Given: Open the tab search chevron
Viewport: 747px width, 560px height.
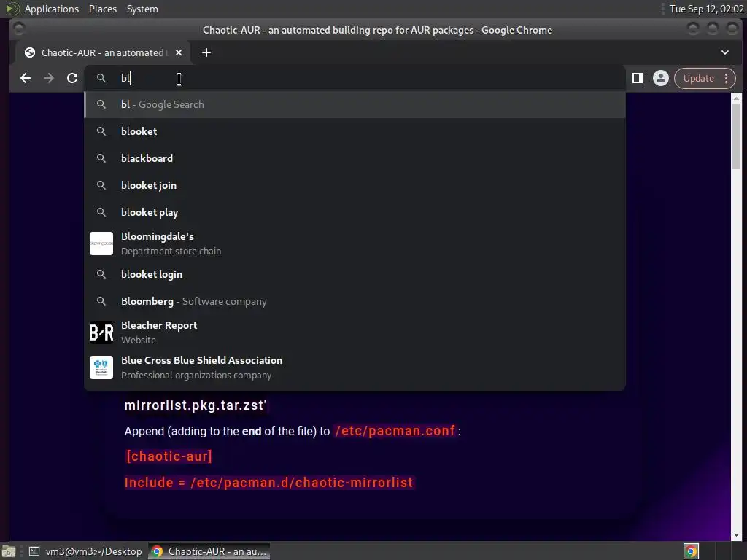Looking at the screenshot, I should point(724,52).
